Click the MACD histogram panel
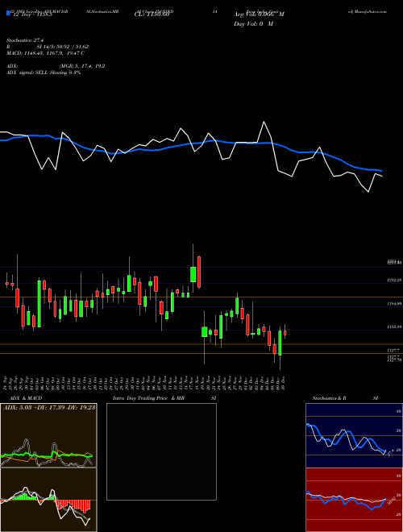The image size is (403, 532). pos(48,500)
